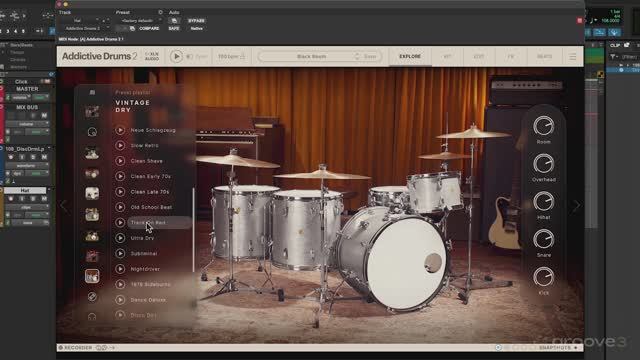Play the Ultra Dry preset

120,238
